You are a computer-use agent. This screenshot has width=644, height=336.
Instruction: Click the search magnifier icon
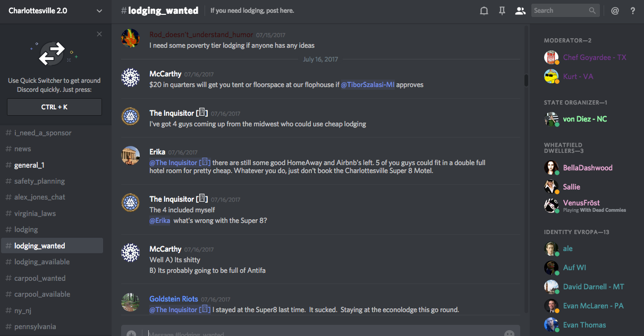click(x=592, y=11)
